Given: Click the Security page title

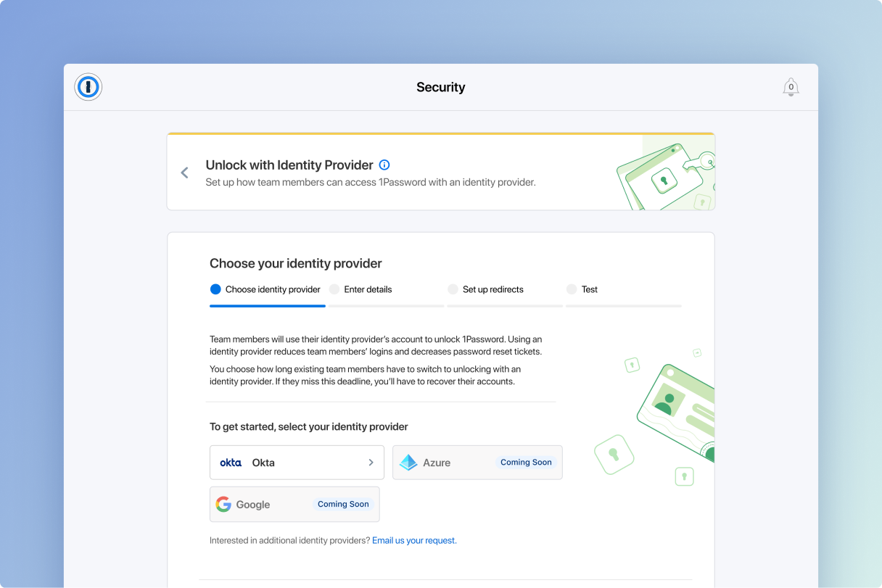Looking at the screenshot, I should pos(441,87).
